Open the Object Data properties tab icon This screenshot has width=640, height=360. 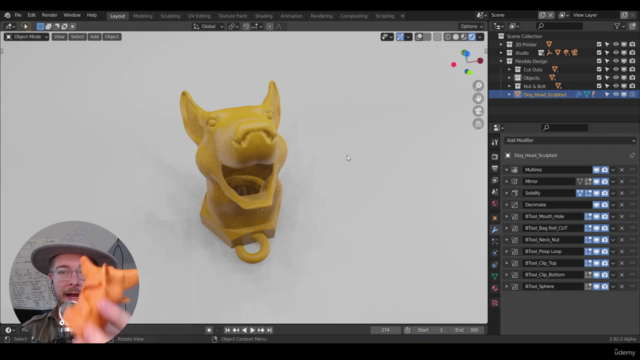495,276
